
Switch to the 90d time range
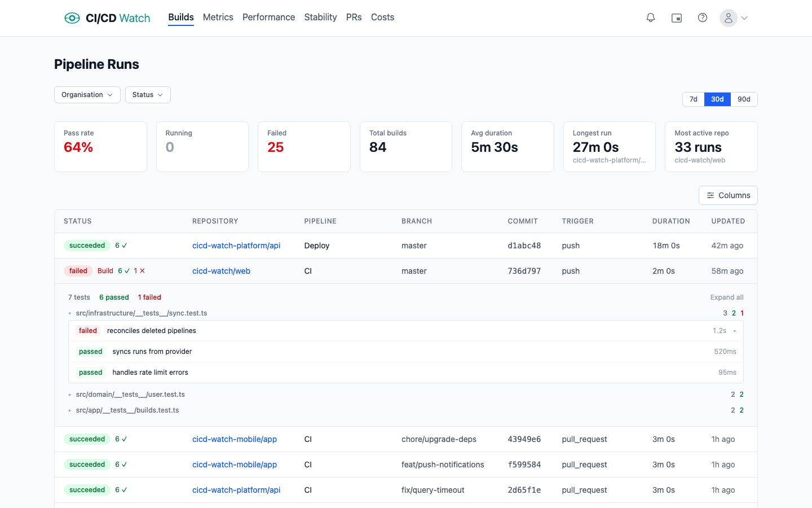744,99
